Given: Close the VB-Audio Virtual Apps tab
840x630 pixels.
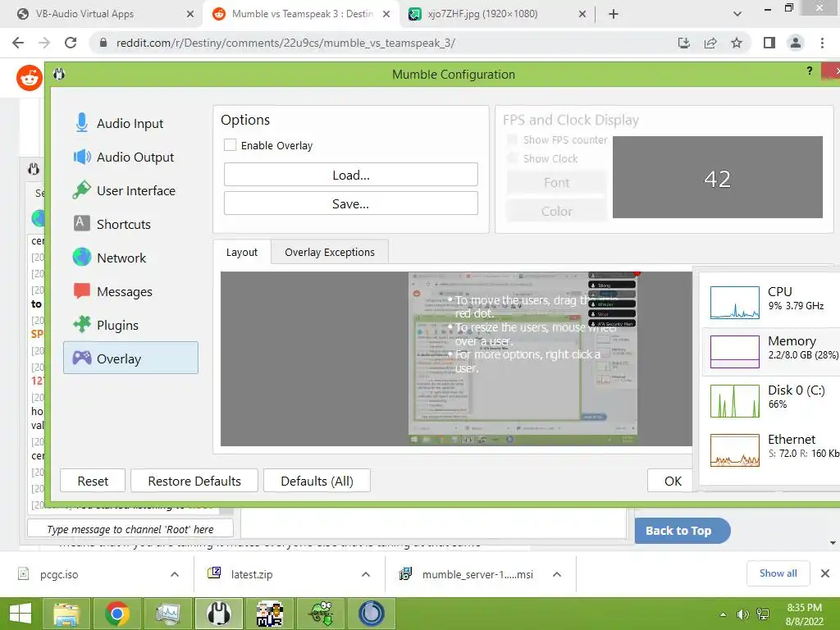Looking at the screenshot, I should click(x=190, y=14).
